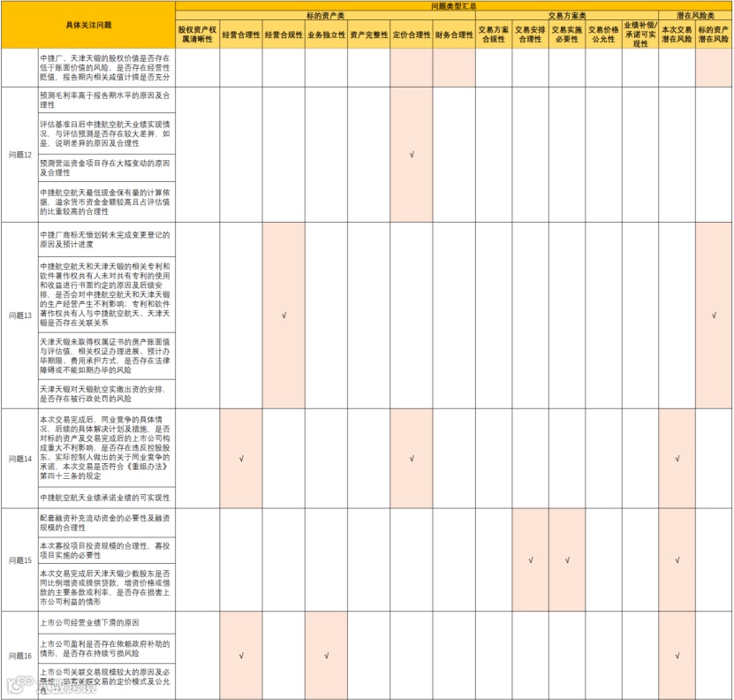Viewport: 734px width, 700px height.
Task: Click column header 财务合理性
Action: click(454, 34)
